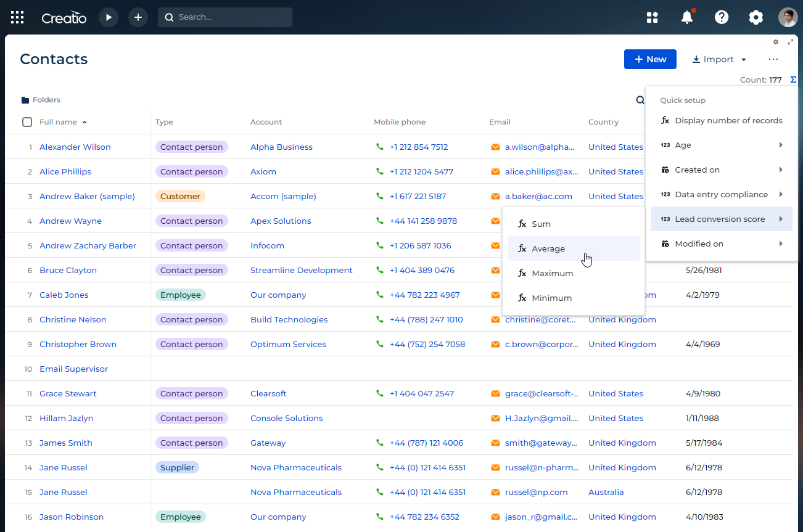Click the Australia country link
The height and width of the screenshot is (532, 803).
pyautogui.click(x=606, y=492)
